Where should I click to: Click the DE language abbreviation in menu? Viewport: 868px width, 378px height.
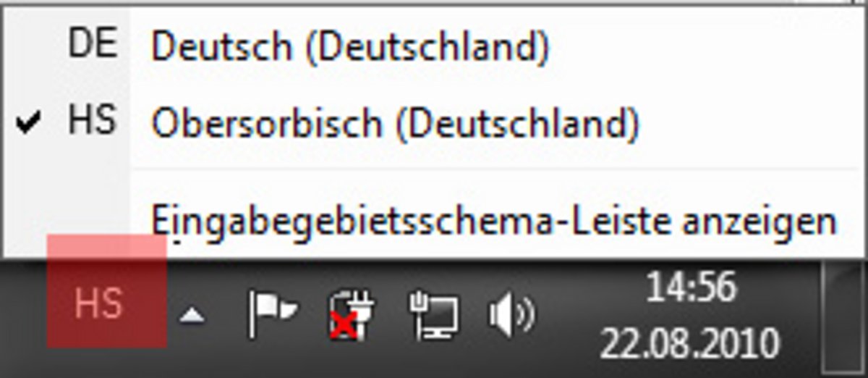click(x=92, y=45)
